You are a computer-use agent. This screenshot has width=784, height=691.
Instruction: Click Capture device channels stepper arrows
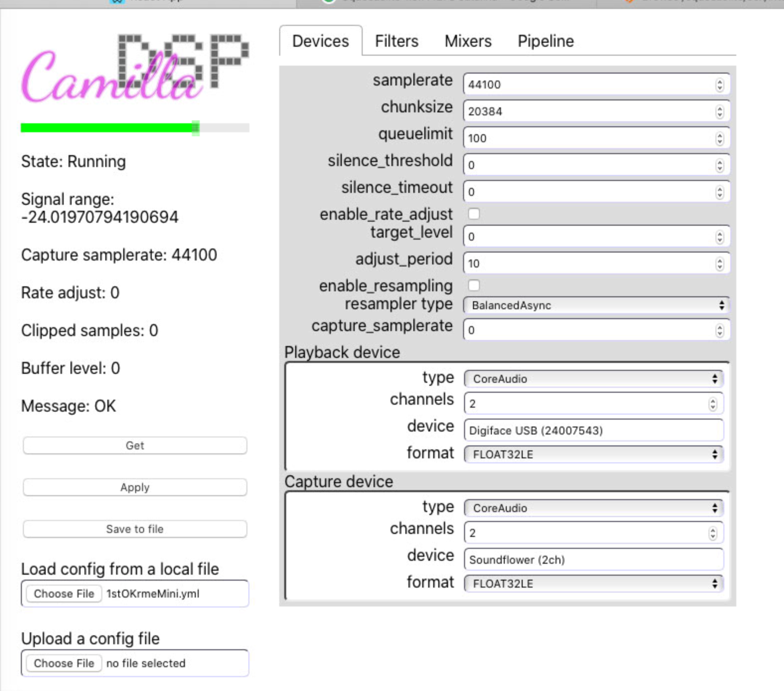713,533
